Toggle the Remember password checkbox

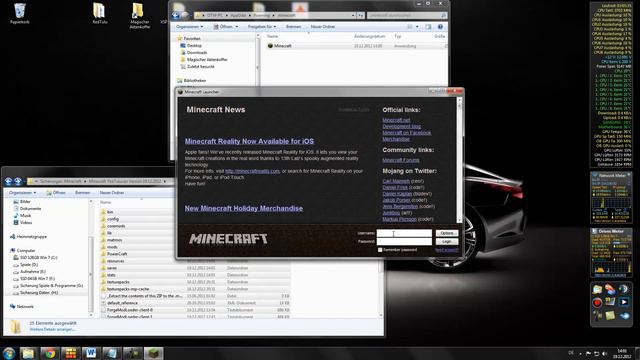[380, 250]
